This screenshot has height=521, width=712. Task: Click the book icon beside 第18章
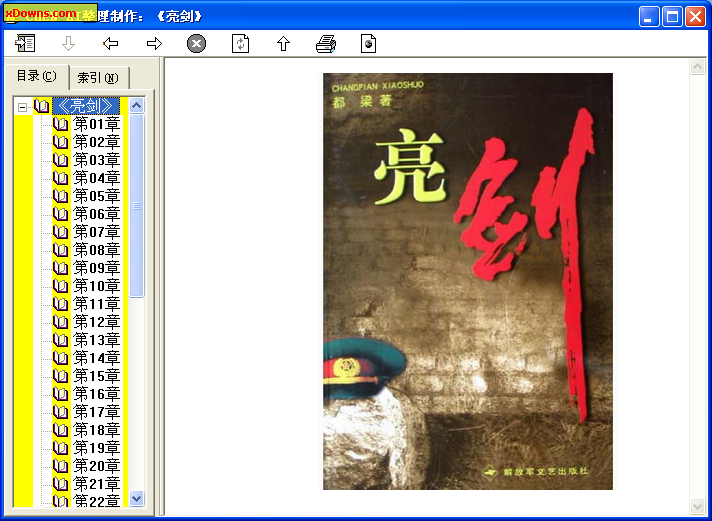click(x=60, y=430)
